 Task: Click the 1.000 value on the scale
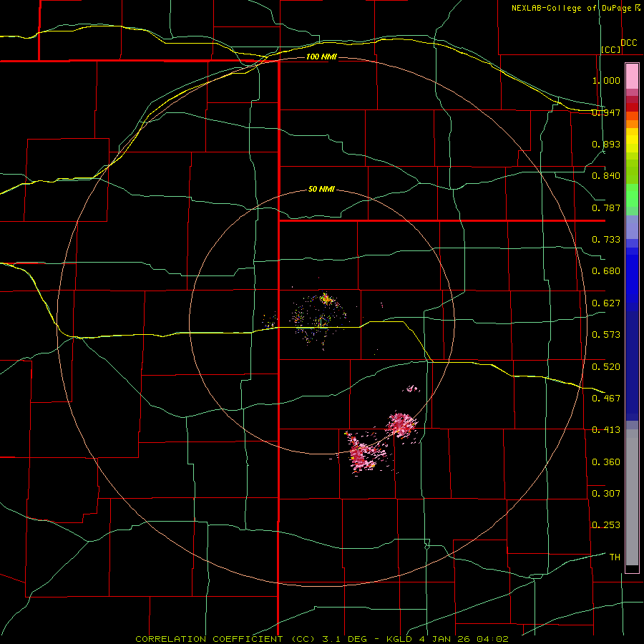click(x=606, y=80)
